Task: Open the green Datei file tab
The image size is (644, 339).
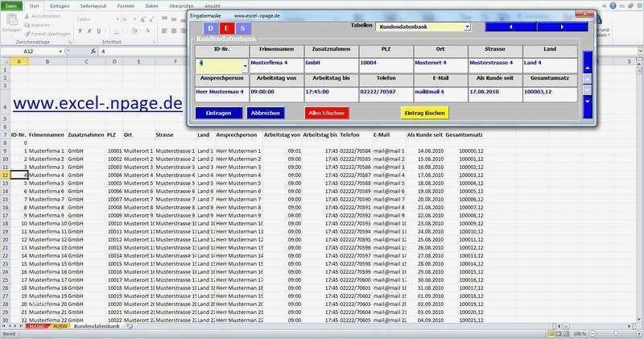Action: [x=11, y=6]
